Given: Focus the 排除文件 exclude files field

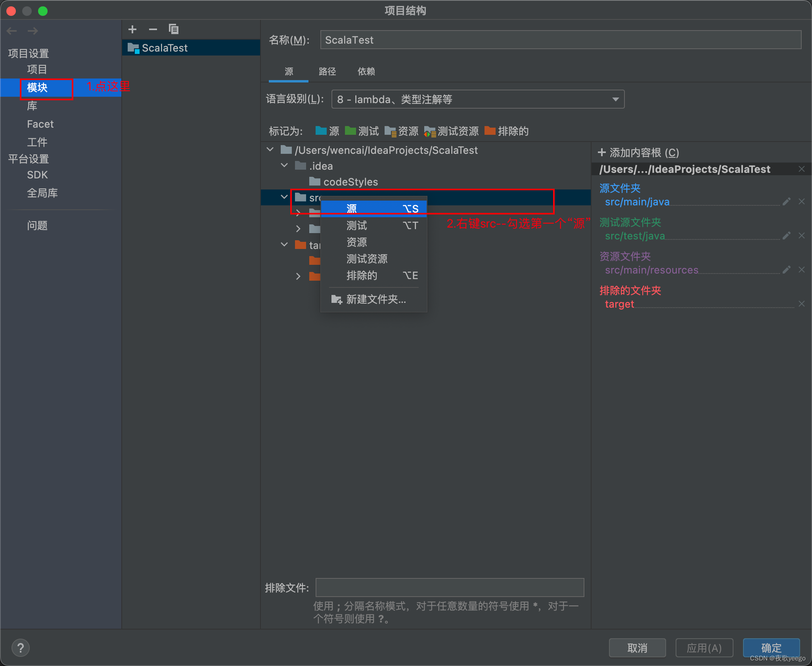Looking at the screenshot, I should [450, 588].
